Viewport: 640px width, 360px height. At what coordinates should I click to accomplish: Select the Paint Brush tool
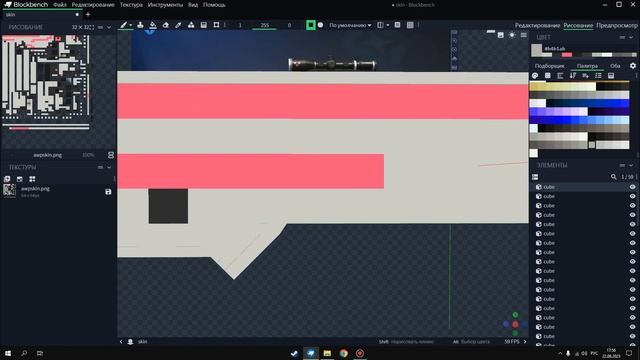(x=123, y=25)
